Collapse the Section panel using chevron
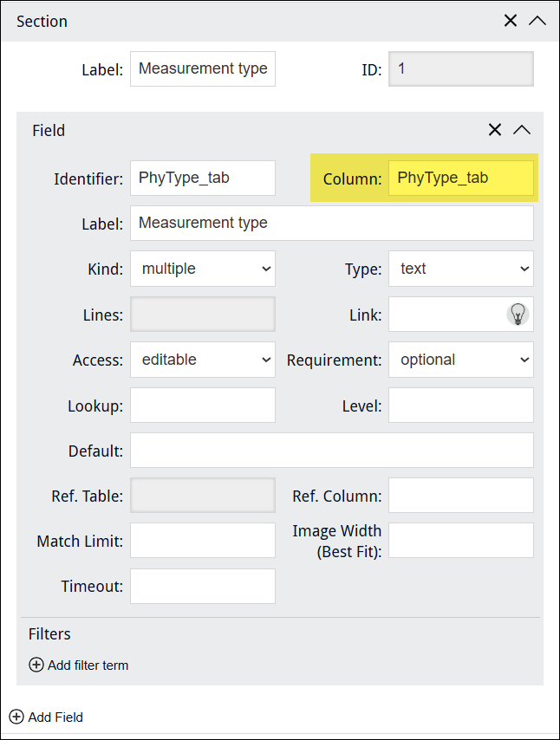 [537, 21]
